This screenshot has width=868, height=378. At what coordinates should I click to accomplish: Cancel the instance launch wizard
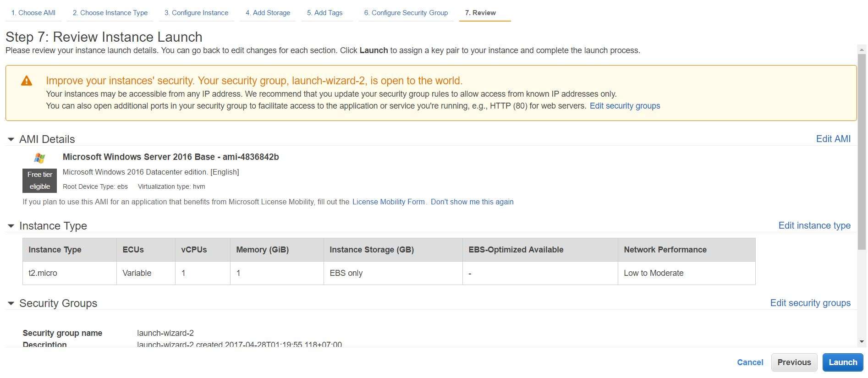pos(750,362)
